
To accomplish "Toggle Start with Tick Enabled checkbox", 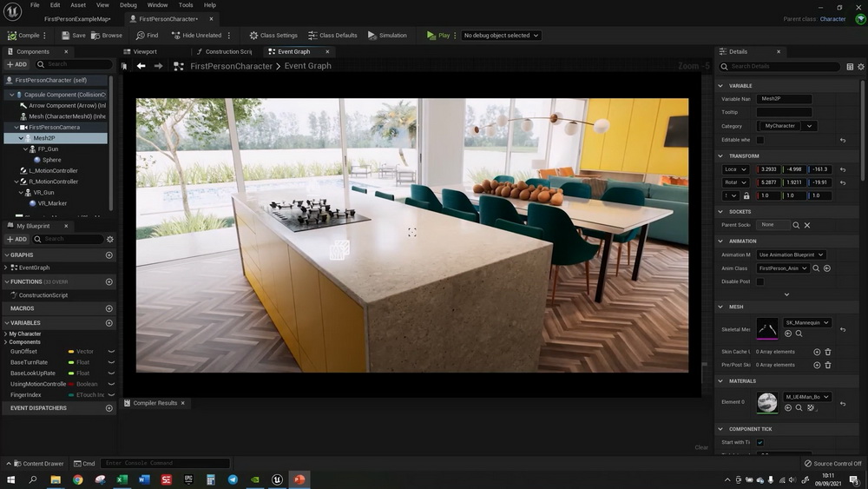I will point(760,442).
